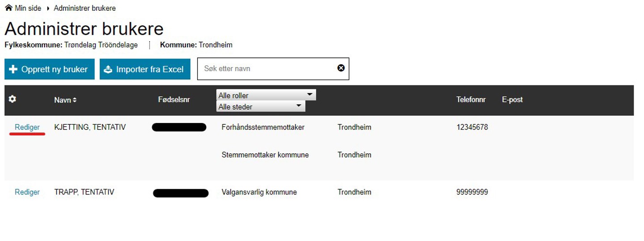Viewport: 644px width, 241px height.
Task: Go to Min side breadcrumb link
Action: (28, 8)
